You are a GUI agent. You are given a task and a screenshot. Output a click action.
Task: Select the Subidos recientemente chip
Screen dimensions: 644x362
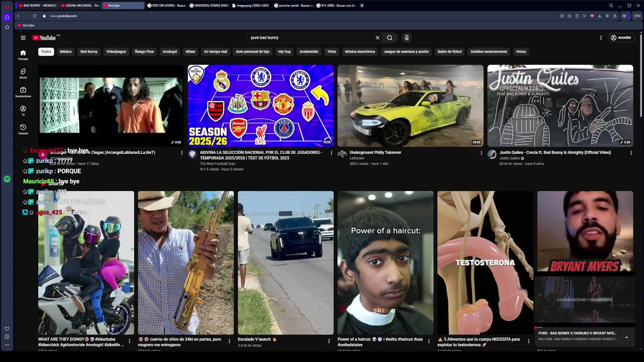(x=489, y=51)
